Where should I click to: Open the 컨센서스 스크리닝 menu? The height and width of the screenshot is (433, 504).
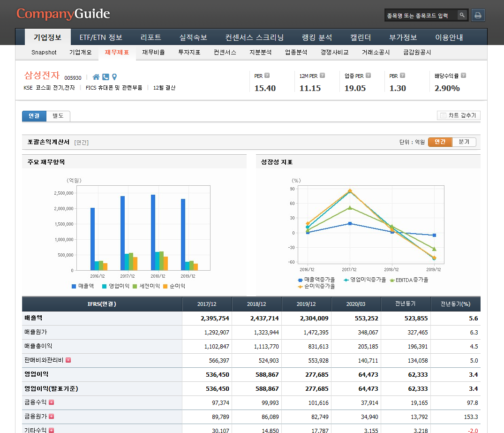pos(255,38)
